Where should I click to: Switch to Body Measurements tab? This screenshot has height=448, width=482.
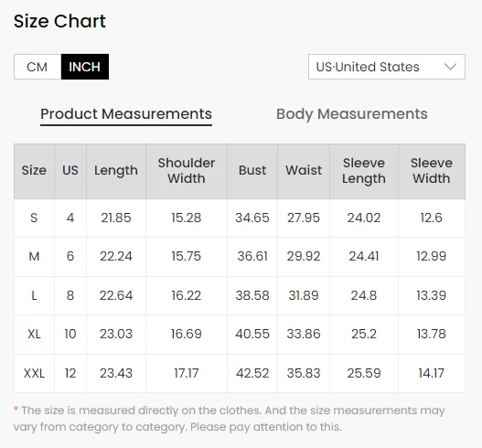(x=352, y=114)
